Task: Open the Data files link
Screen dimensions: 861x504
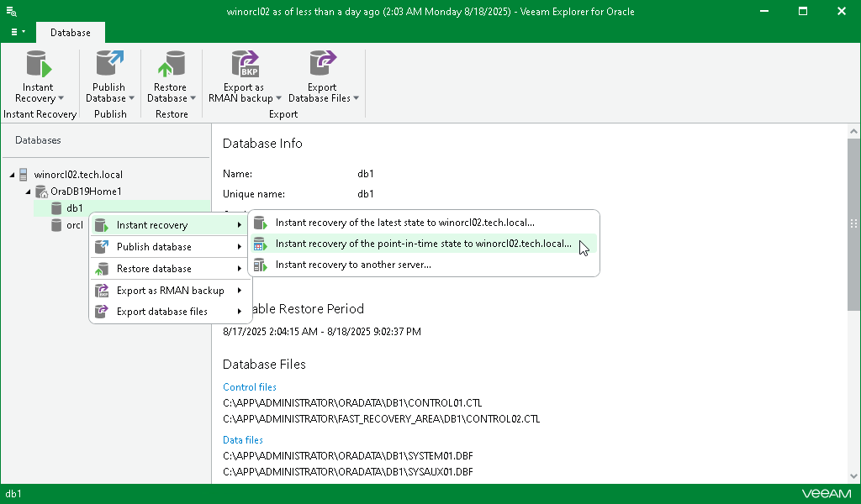Action: (x=242, y=439)
